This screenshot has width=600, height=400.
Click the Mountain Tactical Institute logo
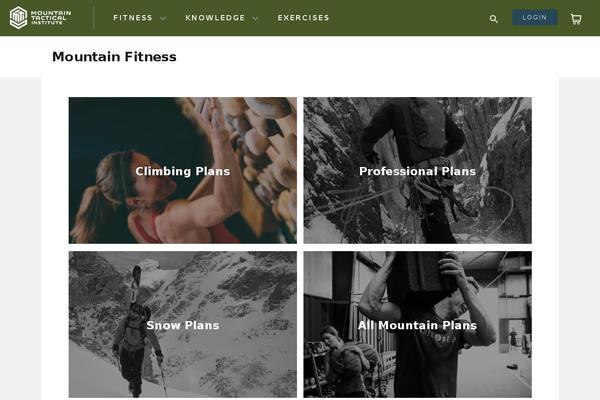[x=41, y=18]
